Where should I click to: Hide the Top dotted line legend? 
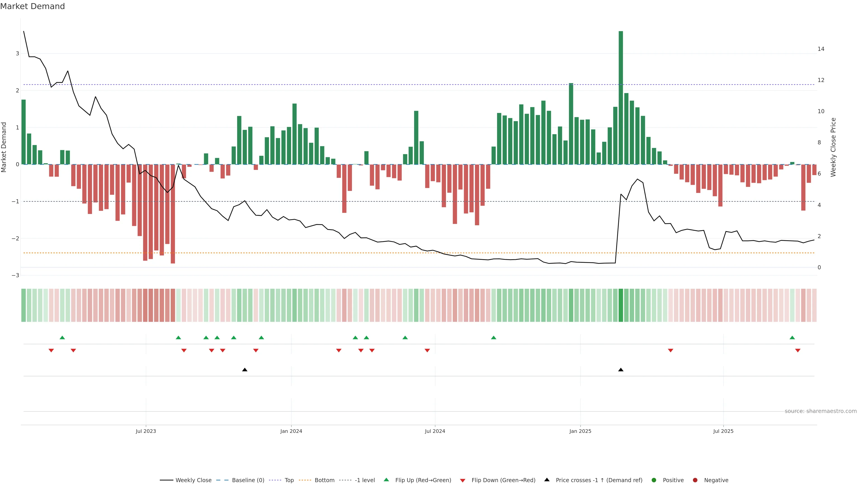(289, 480)
